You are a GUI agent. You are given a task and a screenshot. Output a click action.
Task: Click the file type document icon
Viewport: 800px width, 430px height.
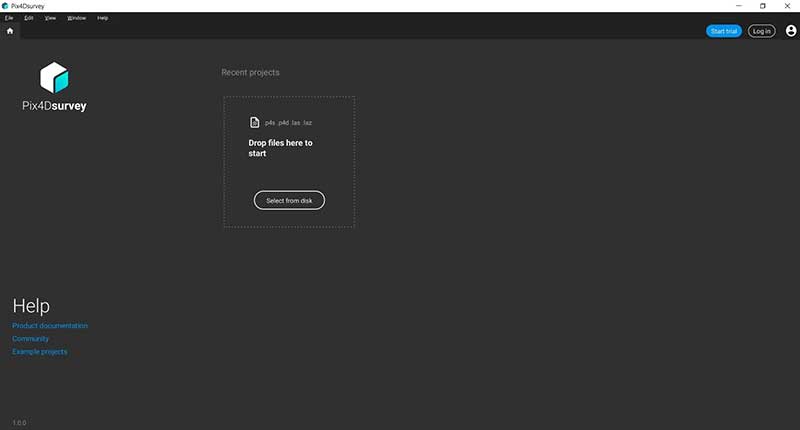(255, 122)
